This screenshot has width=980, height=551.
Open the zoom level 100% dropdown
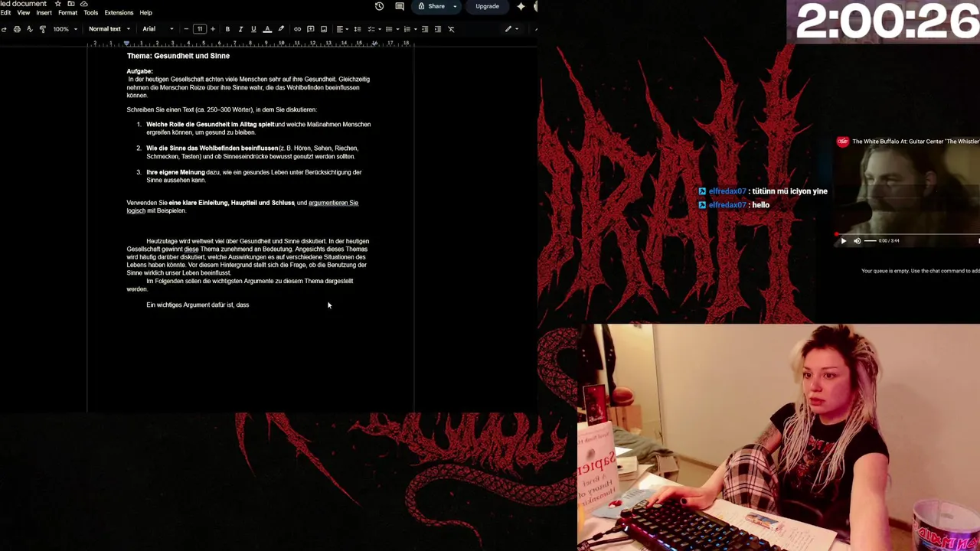tap(65, 29)
